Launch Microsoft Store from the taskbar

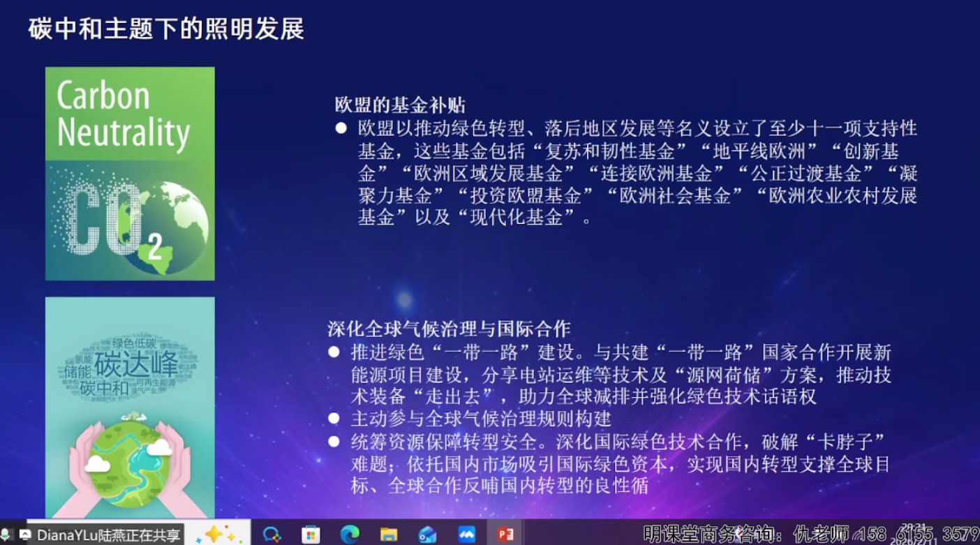pos(311,534)
